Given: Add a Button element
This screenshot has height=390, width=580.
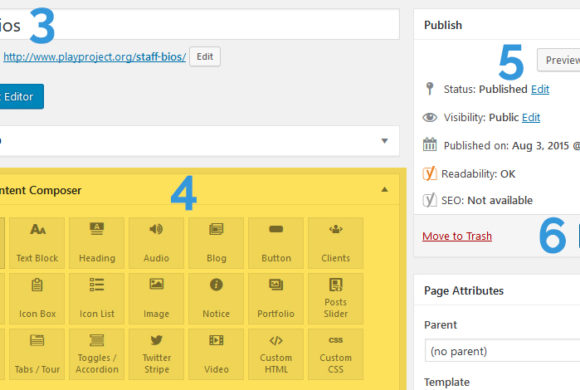Looking at the screenshot, I should [x=276, y=243].
